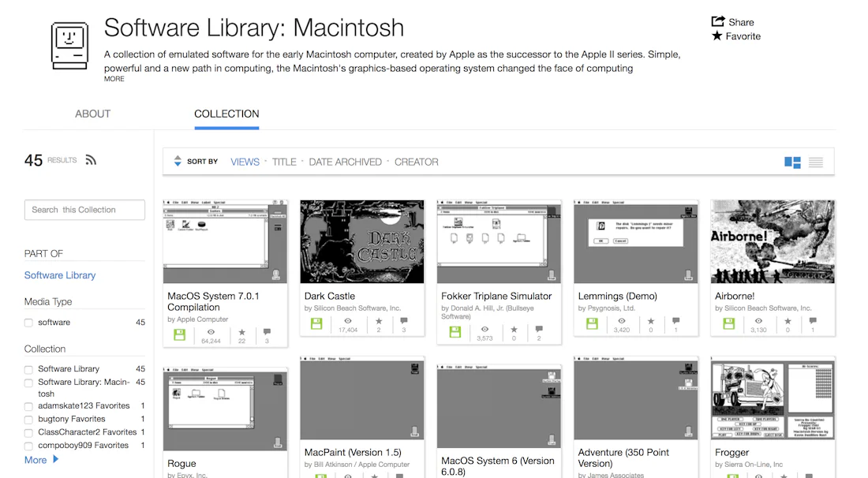Click the views eye icon under MacOS System 7.0.1
This screenshot has width=868, height=478.
point(211,332)
